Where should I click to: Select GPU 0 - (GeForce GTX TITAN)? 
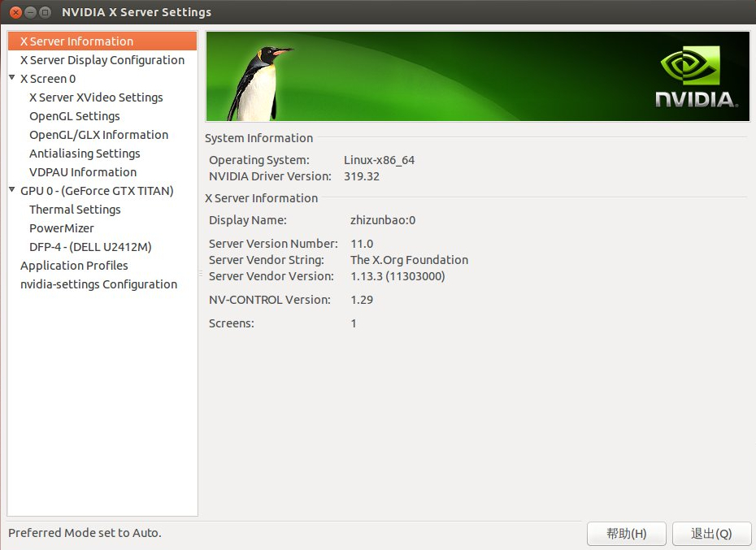(x=97, y=191)
